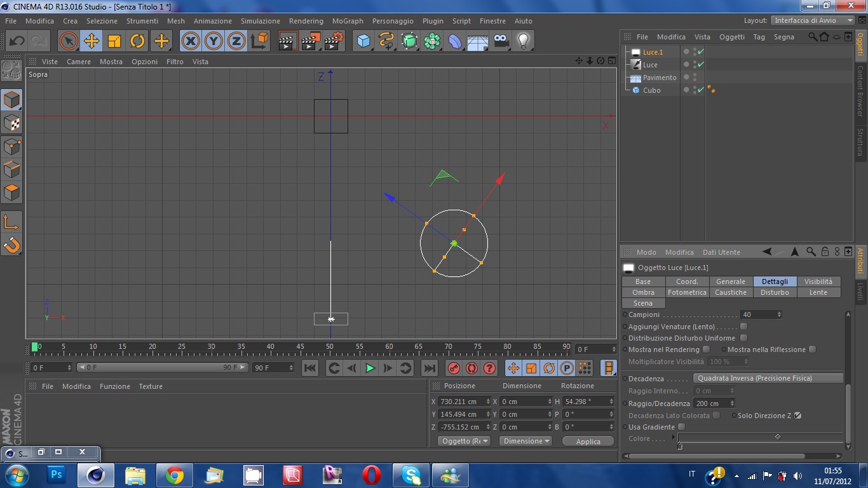The image size is (868, 488).
Task: Click the Scale tool icon
Action: [x=114, y=41]
